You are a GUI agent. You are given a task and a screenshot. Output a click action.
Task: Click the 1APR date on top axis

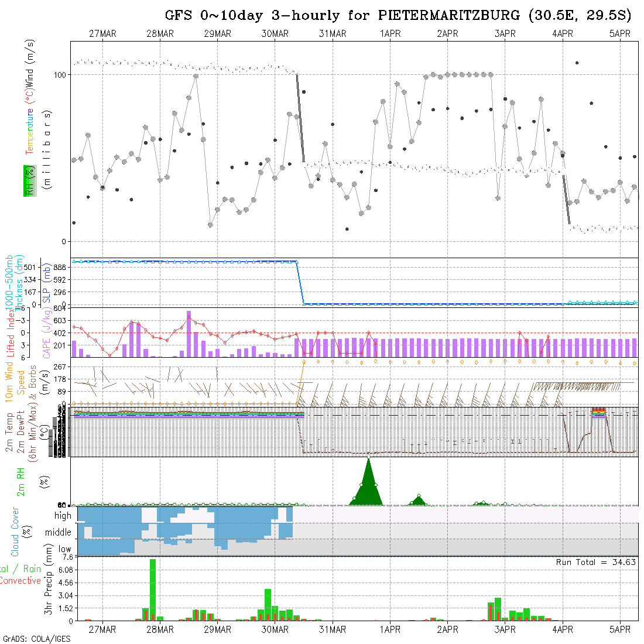390,34
